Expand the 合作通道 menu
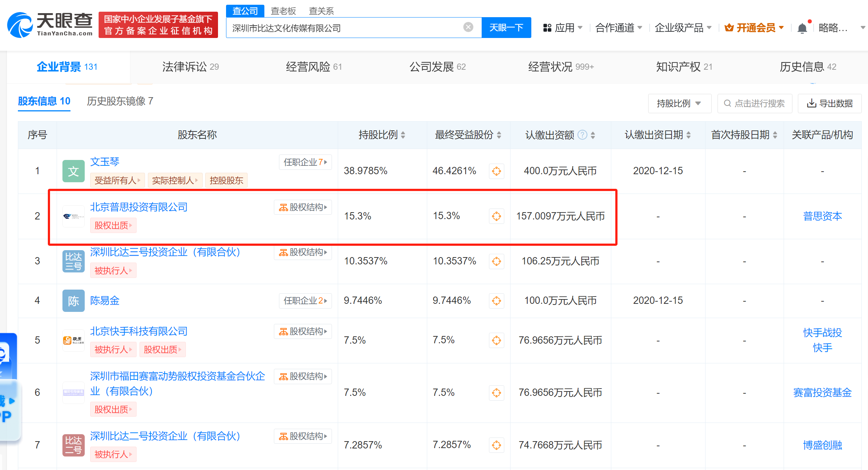Screen dimensions: 868x470 640,28
